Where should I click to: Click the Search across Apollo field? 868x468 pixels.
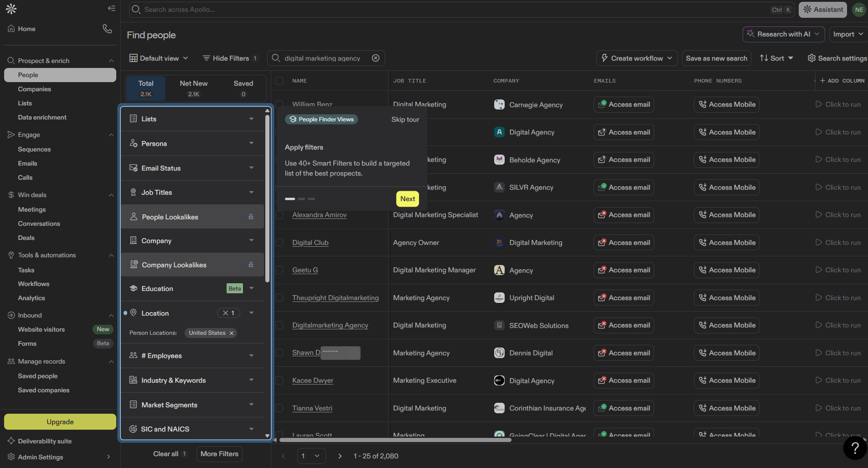[x=461, y=10]
